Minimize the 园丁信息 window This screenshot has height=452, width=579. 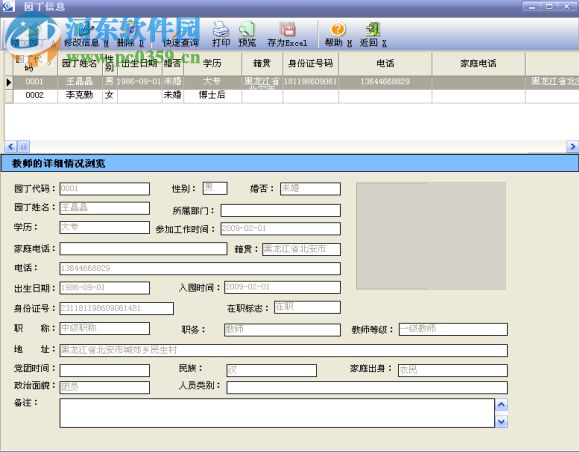point(532,7)
